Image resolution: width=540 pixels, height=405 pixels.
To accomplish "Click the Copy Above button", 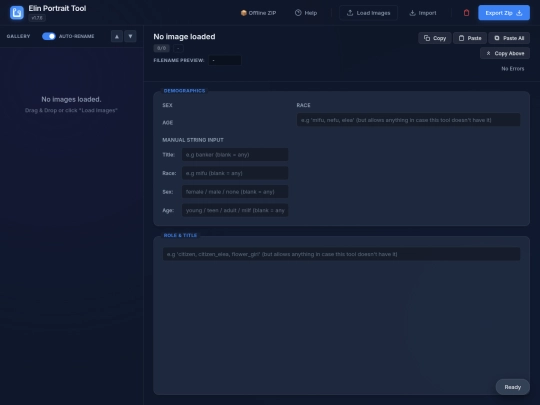I will point(505,53).
